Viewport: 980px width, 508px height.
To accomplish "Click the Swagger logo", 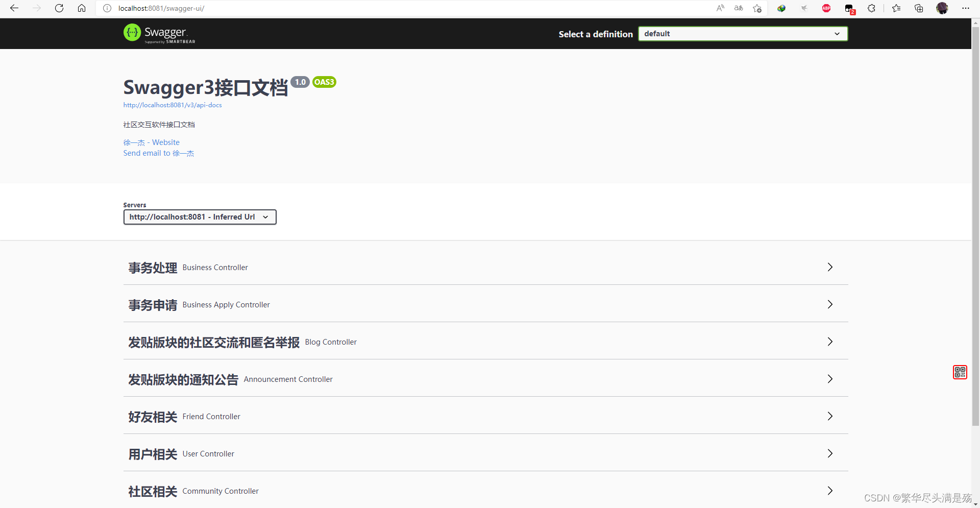I will (x=159, y=34).
